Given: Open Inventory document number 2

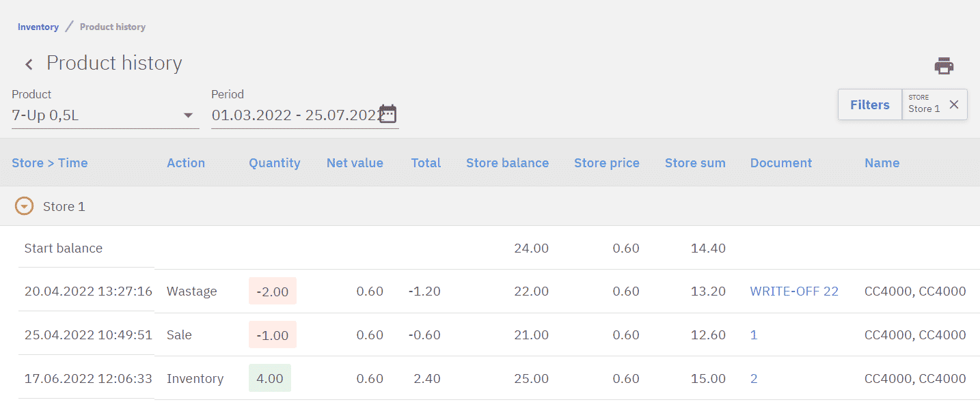Looking at the screenshot, I should point(754,379).
